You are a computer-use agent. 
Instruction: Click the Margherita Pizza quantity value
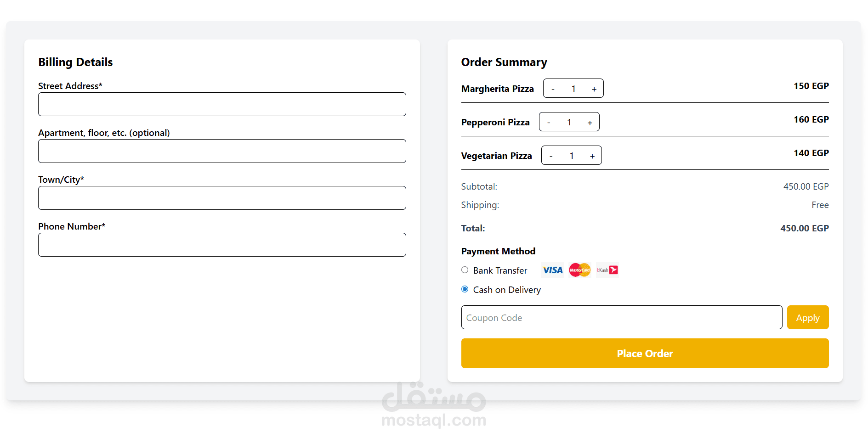pyautogui.click(x=573, y=89)
